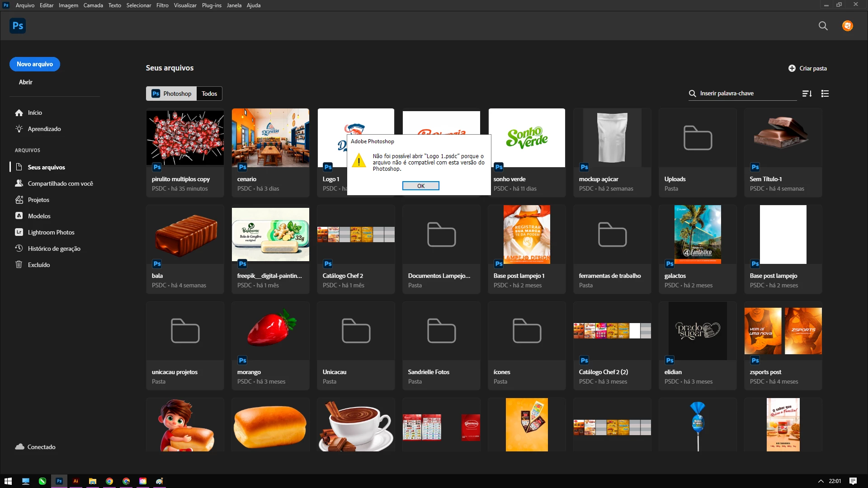This screenshot has width=868, height=488.
Task: Expand hidden system tray icons chevron
Action: (x=821, y=481)
